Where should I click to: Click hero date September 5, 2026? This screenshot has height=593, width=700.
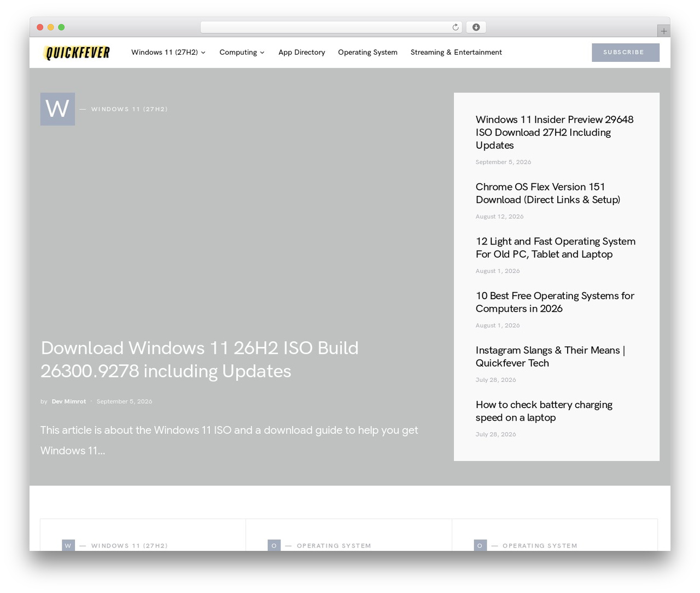pyautogui.click(x=124, y=402)
